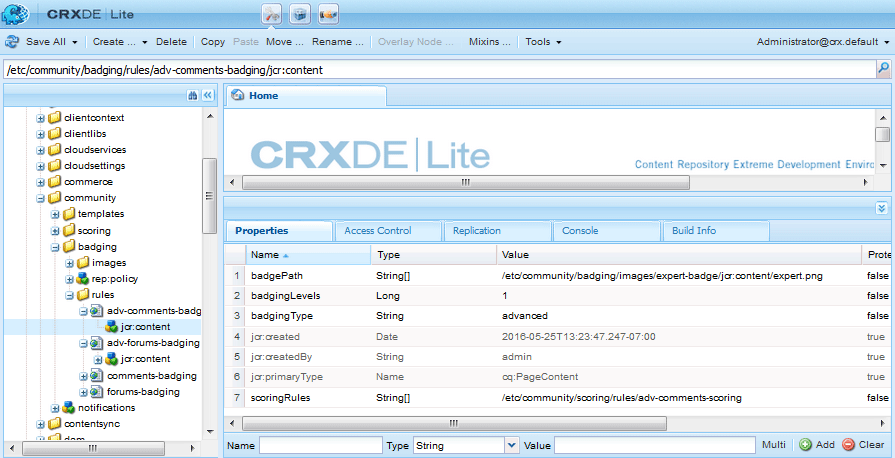Click the Home panel horizontal scrollbar
The width and height of the screenshot is (895, 458).
click(465, 182)
